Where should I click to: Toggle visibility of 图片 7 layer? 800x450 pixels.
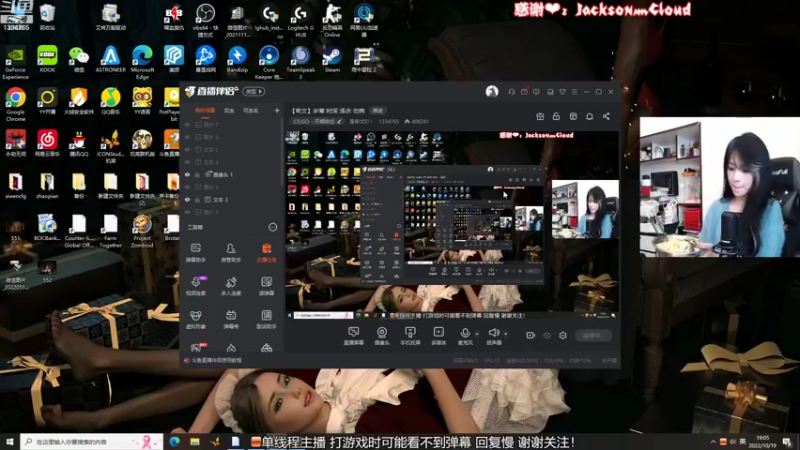point(187,124)
